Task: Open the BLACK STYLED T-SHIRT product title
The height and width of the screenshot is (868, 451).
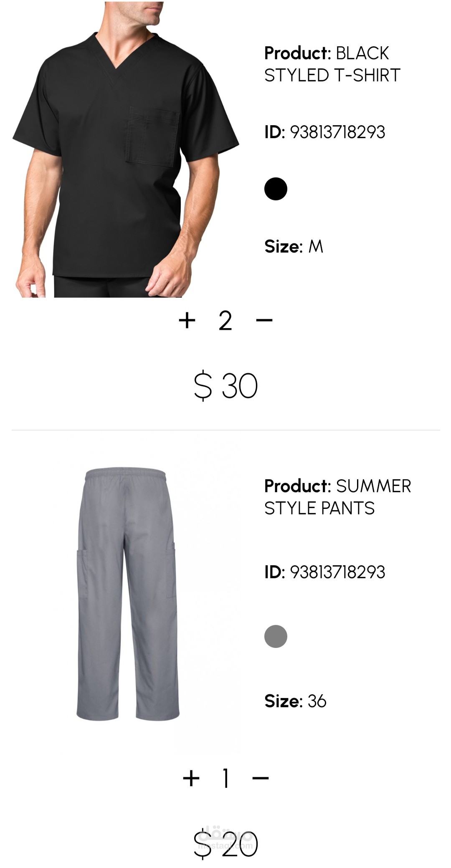Action: coord(332,64)
